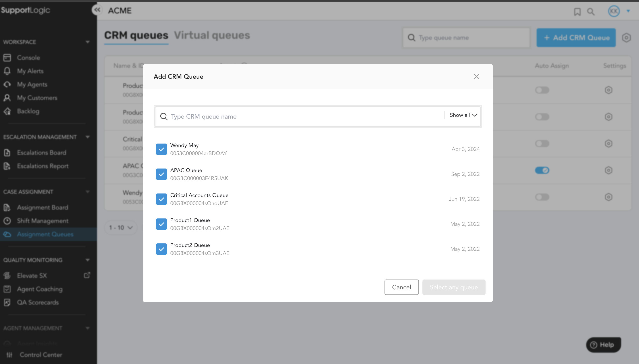This screenshot has height=364, width=639.
Task: Uncheck the Product2 Queue checkbox
Action: click(x=161, y=249)
